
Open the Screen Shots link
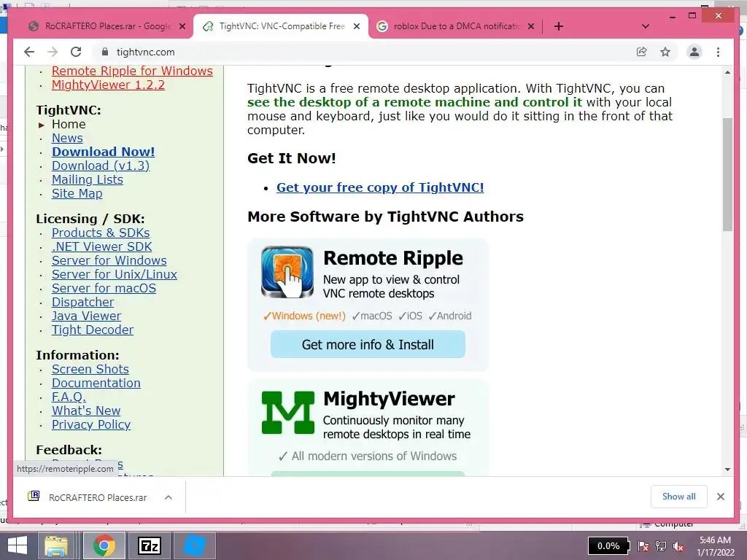[x=90, y=369]
